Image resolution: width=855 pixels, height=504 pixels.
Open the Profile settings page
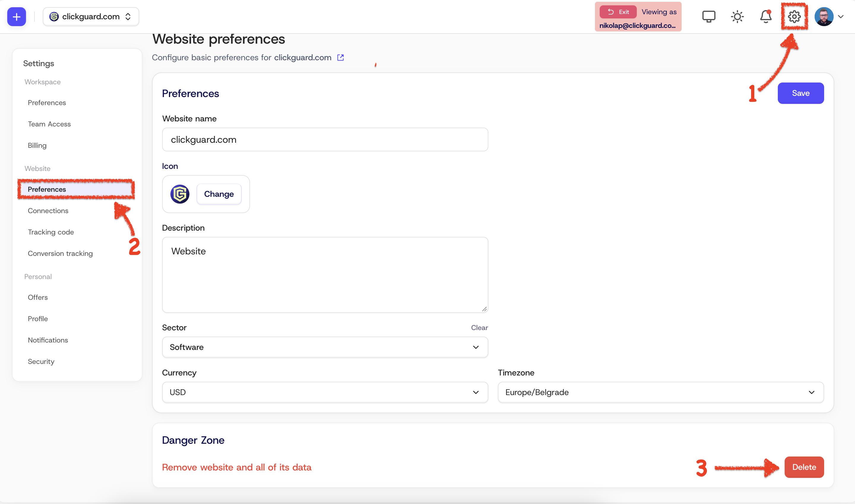tap(38, 318)
